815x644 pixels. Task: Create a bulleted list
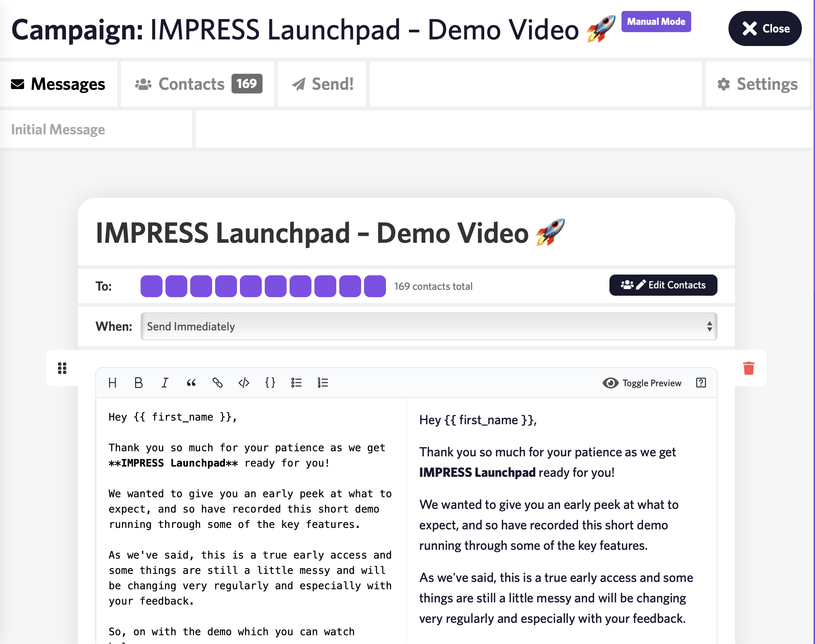pyautogui.click(x=296, y=383)
